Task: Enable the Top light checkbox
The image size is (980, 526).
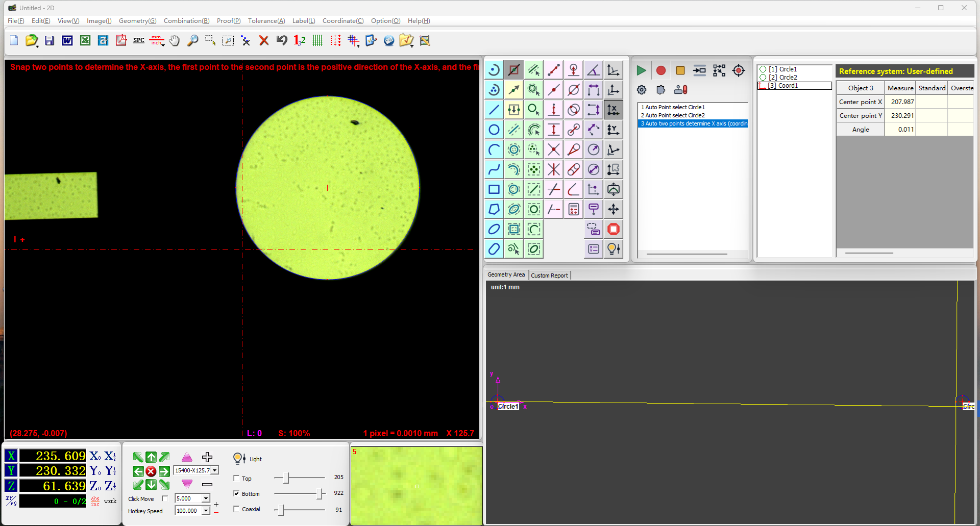Action: pos(236,478)
